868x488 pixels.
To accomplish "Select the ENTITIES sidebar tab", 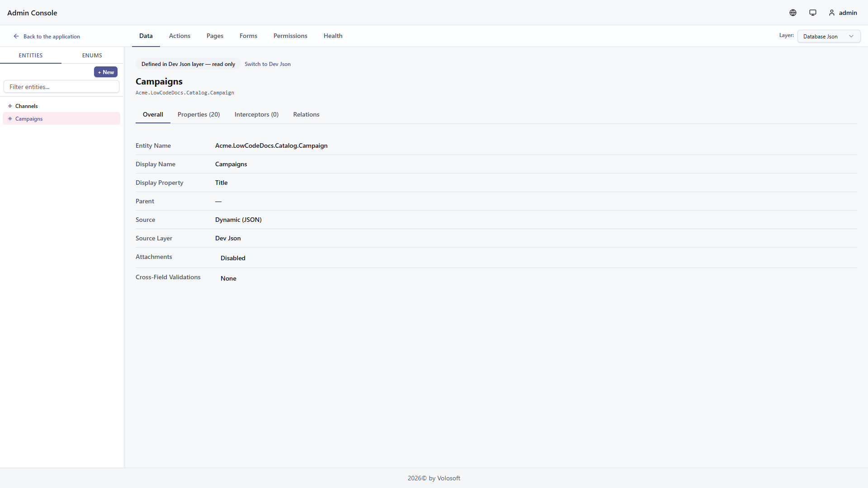I will (31, 55).
